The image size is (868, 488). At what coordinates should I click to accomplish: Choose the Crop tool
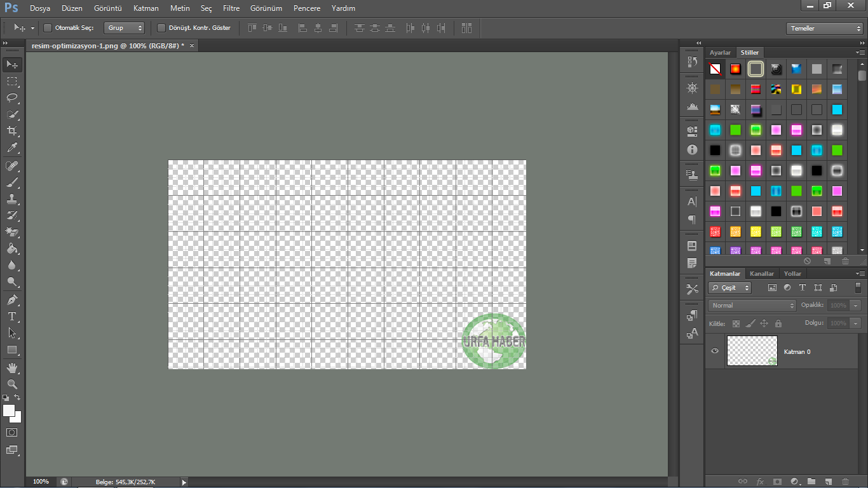12,131
